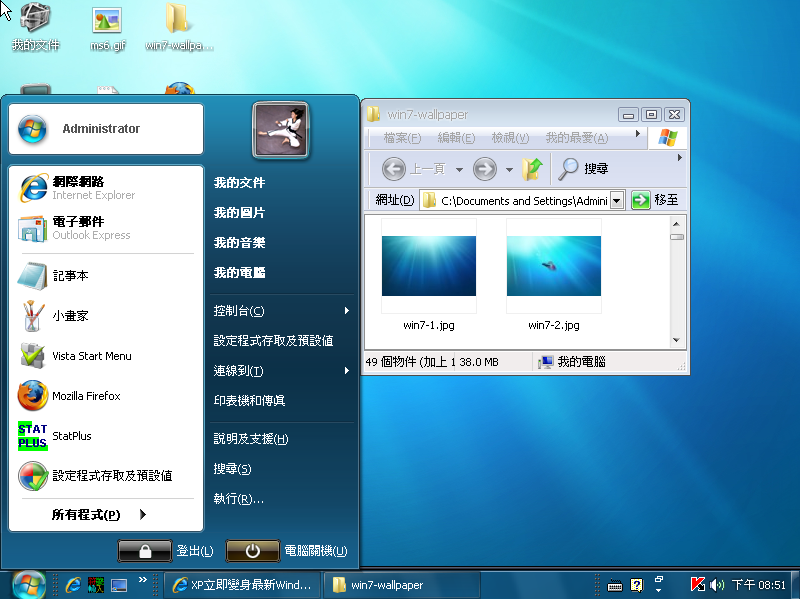
Task: Open 我的電腦 in start menu
Action: 239,273
